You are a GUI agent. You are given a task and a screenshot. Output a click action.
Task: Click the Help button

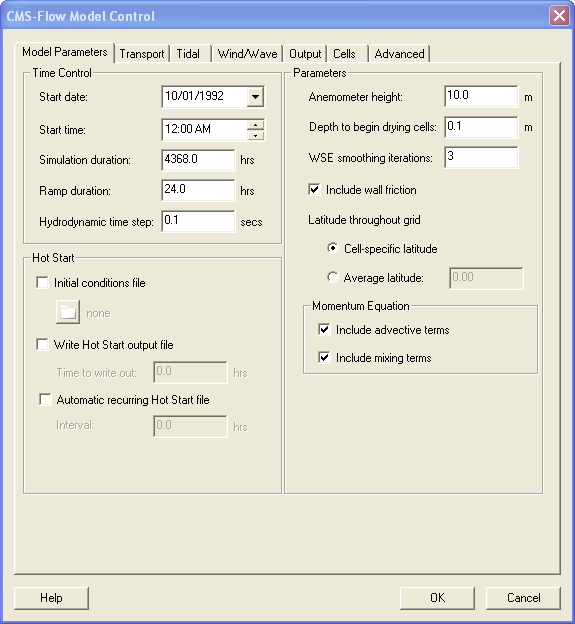click(51, 598)
